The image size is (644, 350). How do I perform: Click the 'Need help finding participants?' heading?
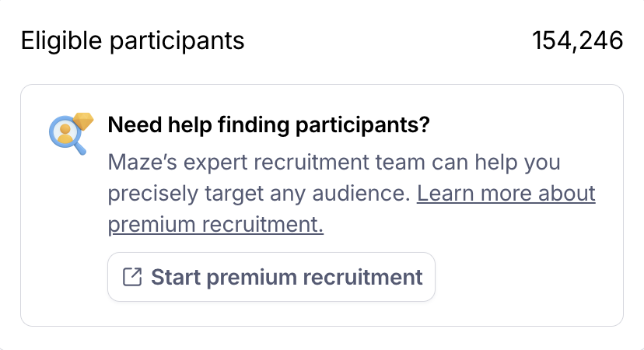(x=268, y=124)
